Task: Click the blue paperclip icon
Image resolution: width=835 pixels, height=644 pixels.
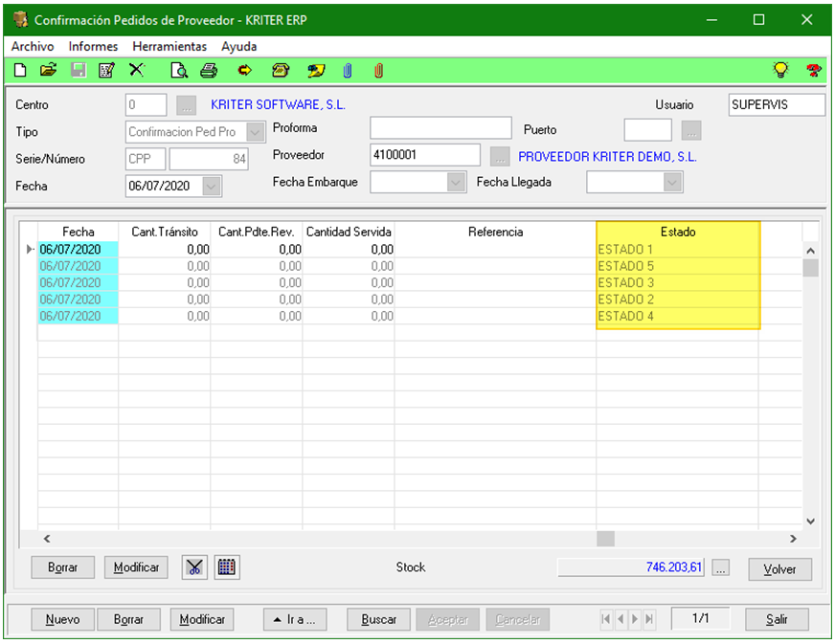Action: (x=348, y=70)
